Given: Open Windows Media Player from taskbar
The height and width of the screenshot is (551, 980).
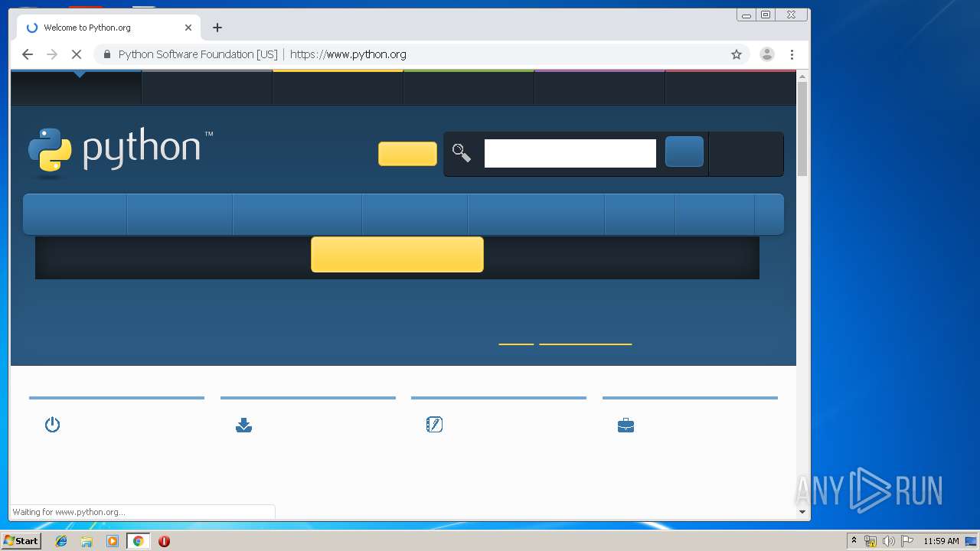Looking at the screenshot, I should pos(113,541).
